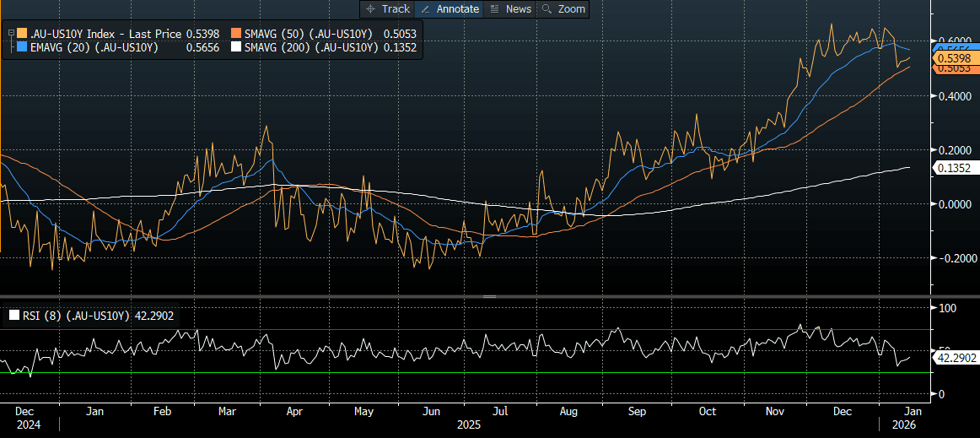
Task: Click the yellow .AU-US10Y Index legend swatch
Action: pos(20,34)
